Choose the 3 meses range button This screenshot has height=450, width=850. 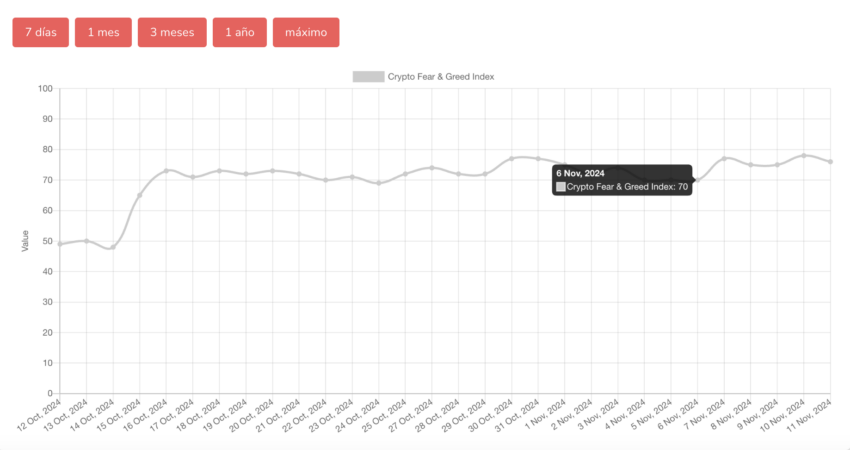172,33
